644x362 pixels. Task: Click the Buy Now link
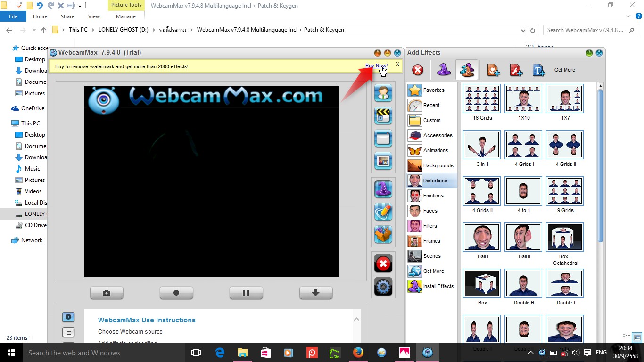pos(376,66)
